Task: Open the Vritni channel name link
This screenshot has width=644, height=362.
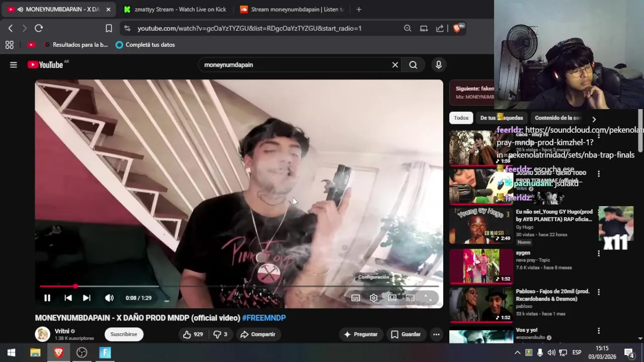Action: click(x=62, y=331)
